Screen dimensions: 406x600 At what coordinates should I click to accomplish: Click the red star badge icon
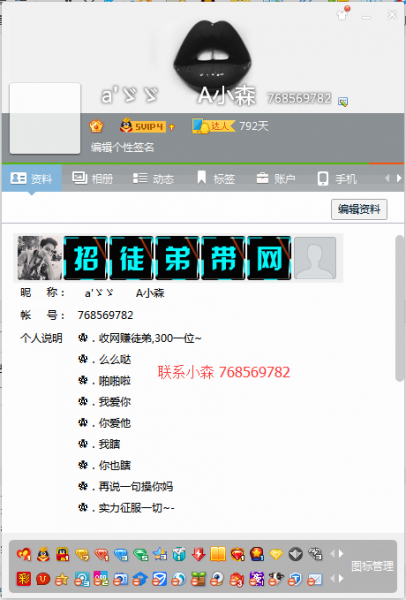(257, 554)
